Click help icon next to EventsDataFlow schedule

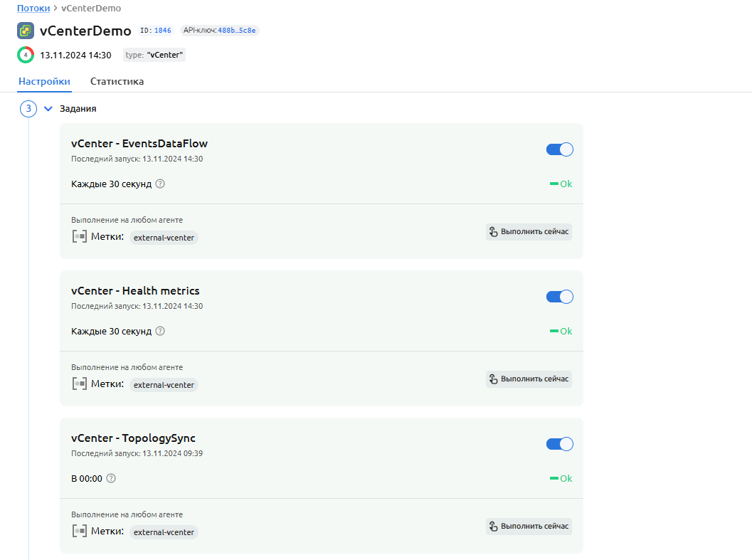(160, 184)
